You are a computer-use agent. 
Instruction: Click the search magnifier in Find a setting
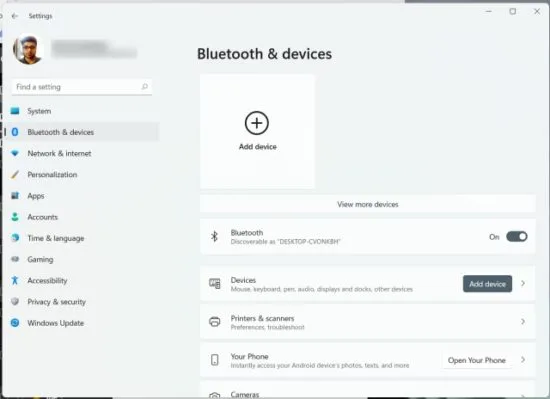(x=145, y=87)
